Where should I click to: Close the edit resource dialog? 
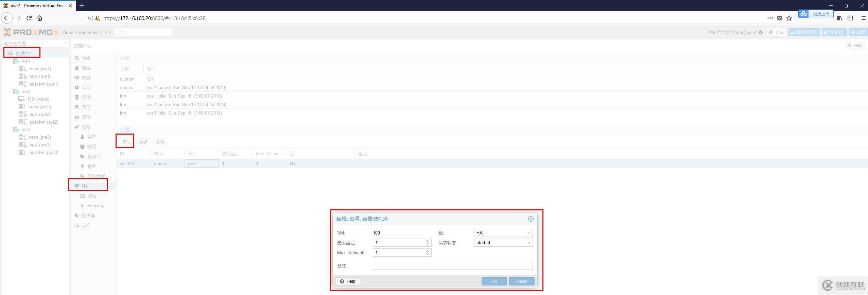531,219
